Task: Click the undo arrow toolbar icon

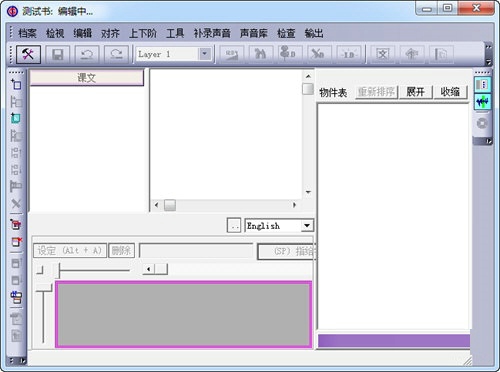Action: 87,54
